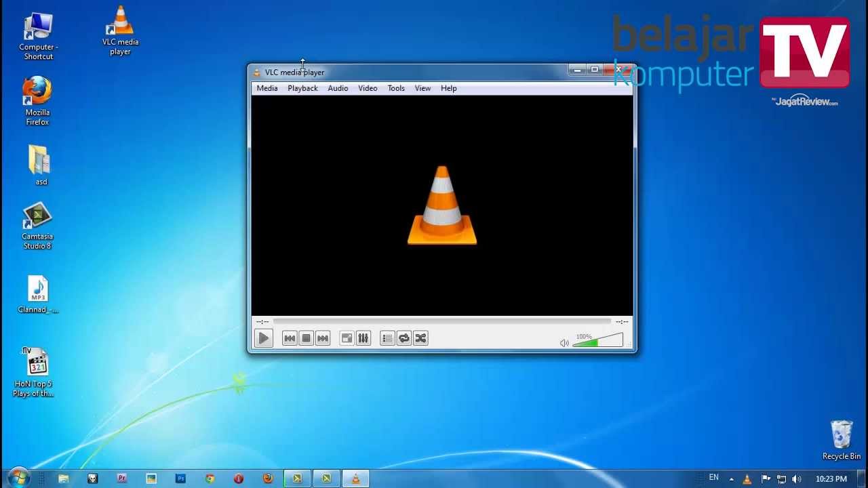Viewport: 868px width, 488px height.
Task: Open Windows Explorer from the taskbar
Action: [64, 479]
